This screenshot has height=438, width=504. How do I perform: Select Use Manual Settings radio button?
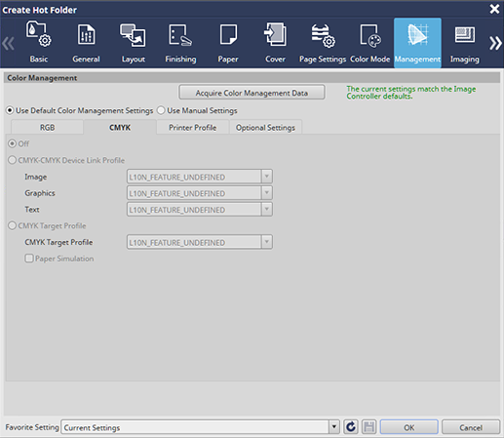point(161,110)
